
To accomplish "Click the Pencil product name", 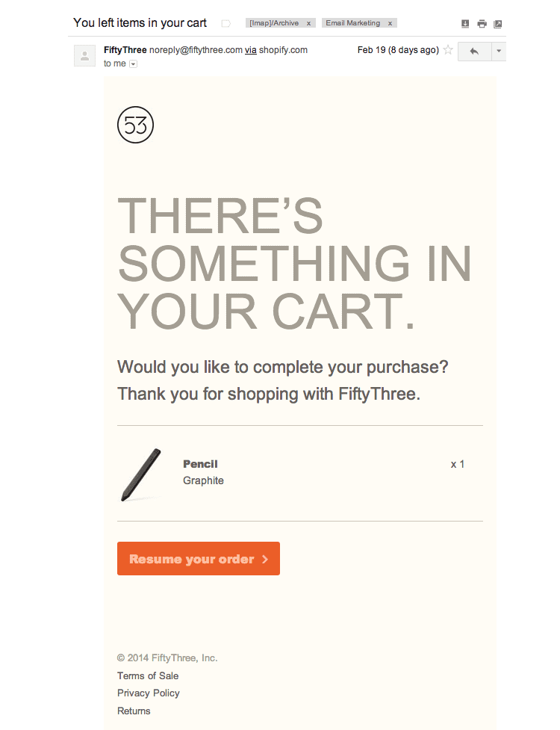I will [x=200, y=464].
